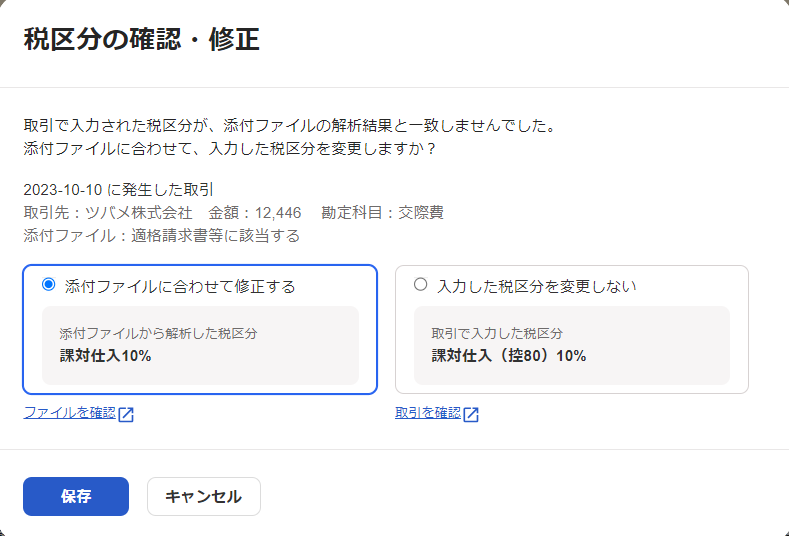789x536 pixels.
Task: Click the 税区分の確認・修正 dialog title
Action: [141, 39]
